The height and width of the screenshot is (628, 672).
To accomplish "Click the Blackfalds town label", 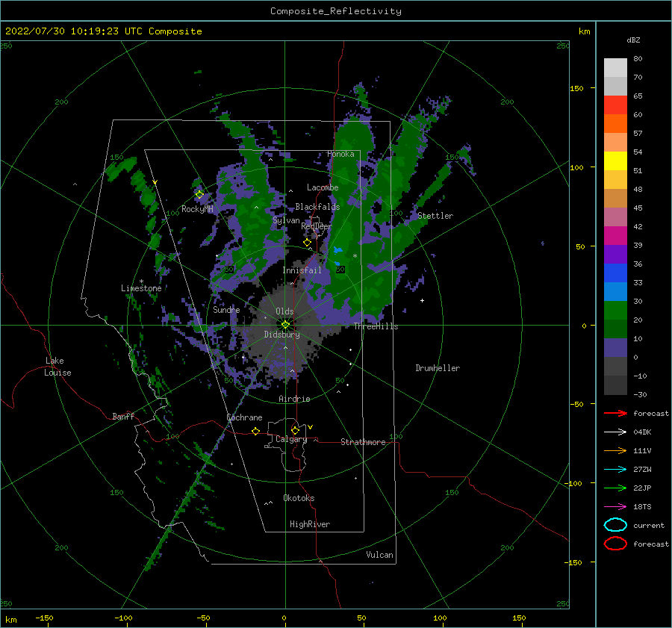I will pyautogui.click(x=317, y=207).
